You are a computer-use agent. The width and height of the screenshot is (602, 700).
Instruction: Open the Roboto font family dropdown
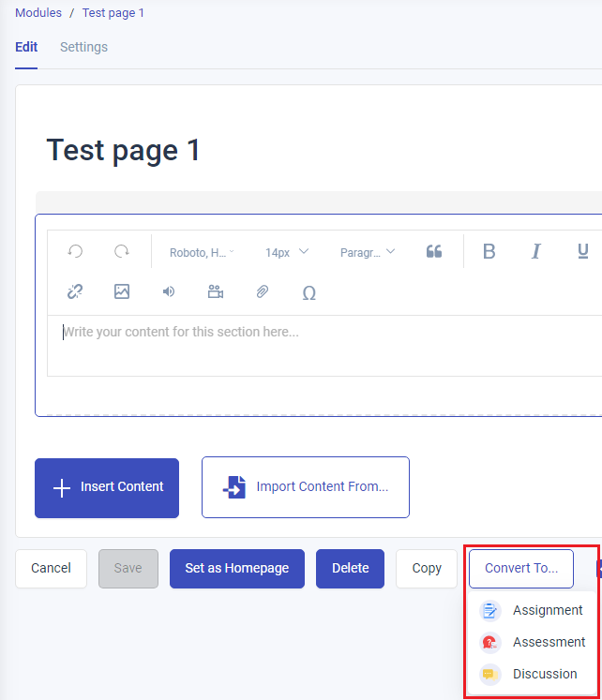pyautogui.click(x=202, y=253)
